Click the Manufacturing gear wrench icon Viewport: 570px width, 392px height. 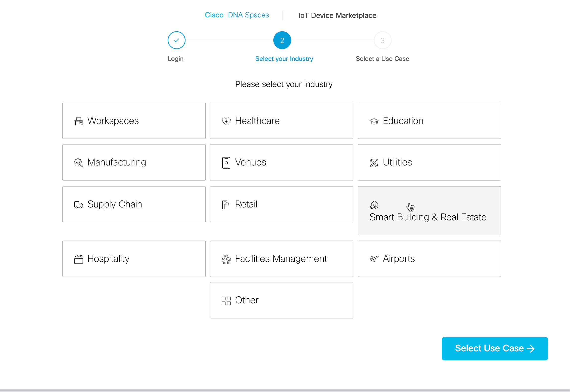[78, 163]
